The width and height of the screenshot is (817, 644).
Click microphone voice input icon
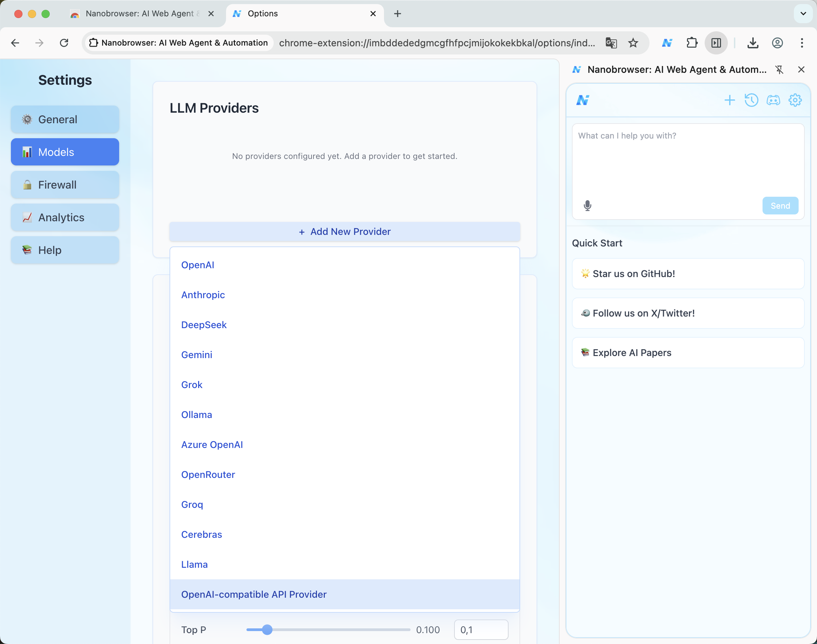(x=587, y=206)
